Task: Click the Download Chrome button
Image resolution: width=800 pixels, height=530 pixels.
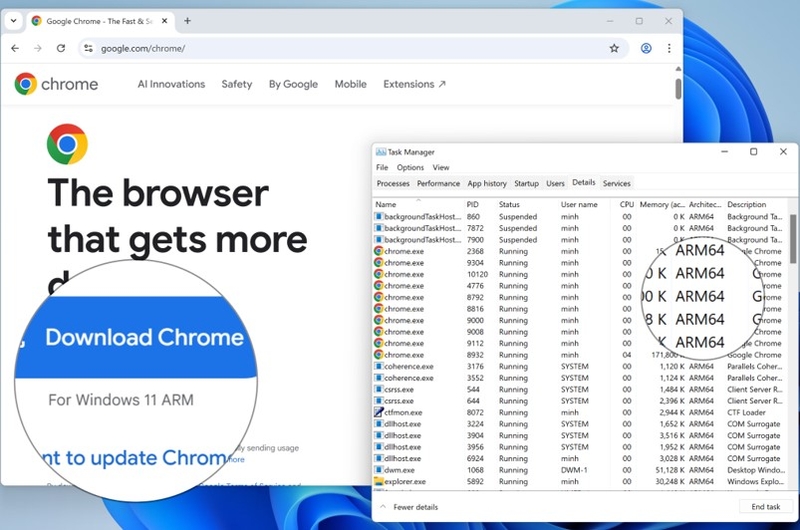Action: (136, 337)
